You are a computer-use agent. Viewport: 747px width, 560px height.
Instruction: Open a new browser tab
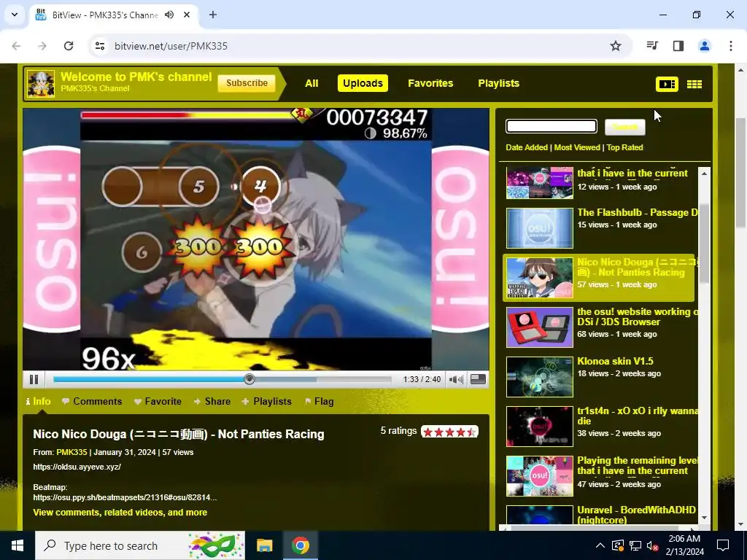(213, 15)
